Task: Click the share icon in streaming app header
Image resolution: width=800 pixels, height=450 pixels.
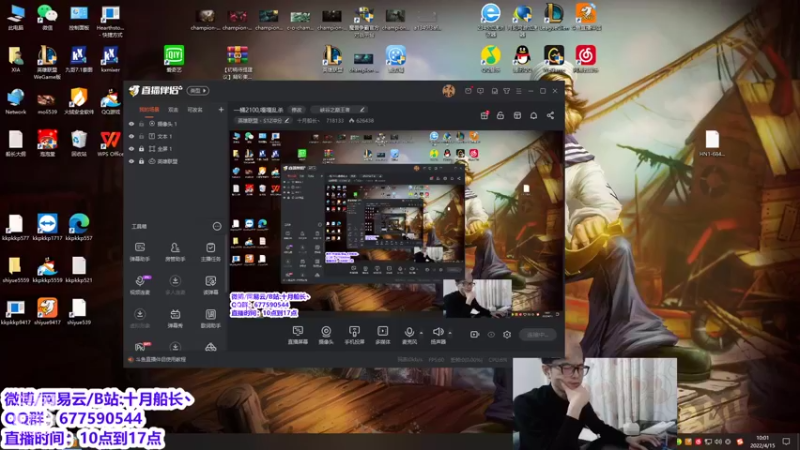Action: 550,115
